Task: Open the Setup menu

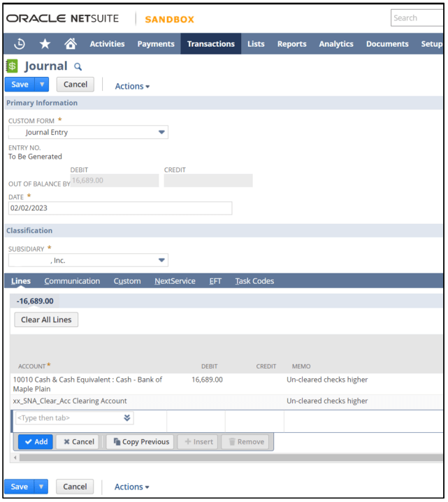Action: pos(432,44)
